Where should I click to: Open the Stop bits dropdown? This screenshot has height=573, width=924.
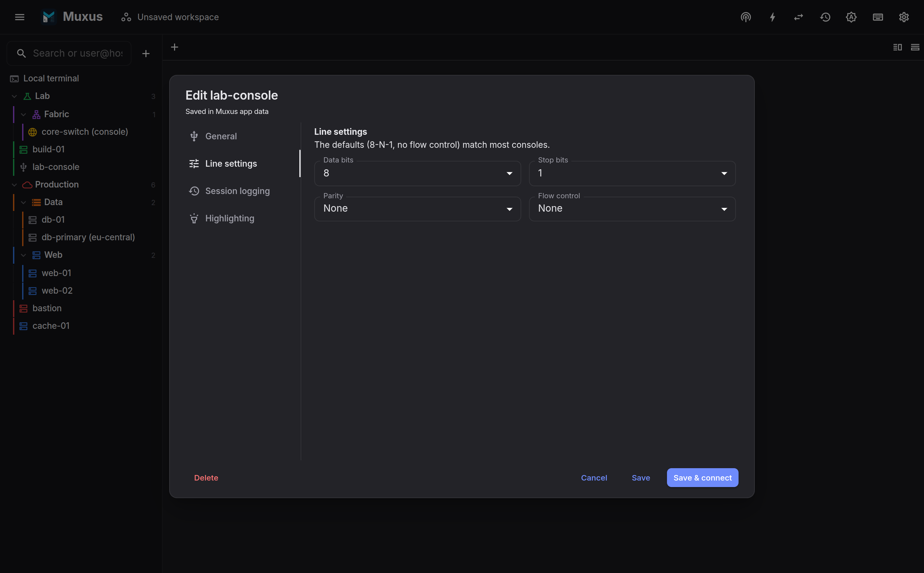pyautogui.click(x=632, y=174)
